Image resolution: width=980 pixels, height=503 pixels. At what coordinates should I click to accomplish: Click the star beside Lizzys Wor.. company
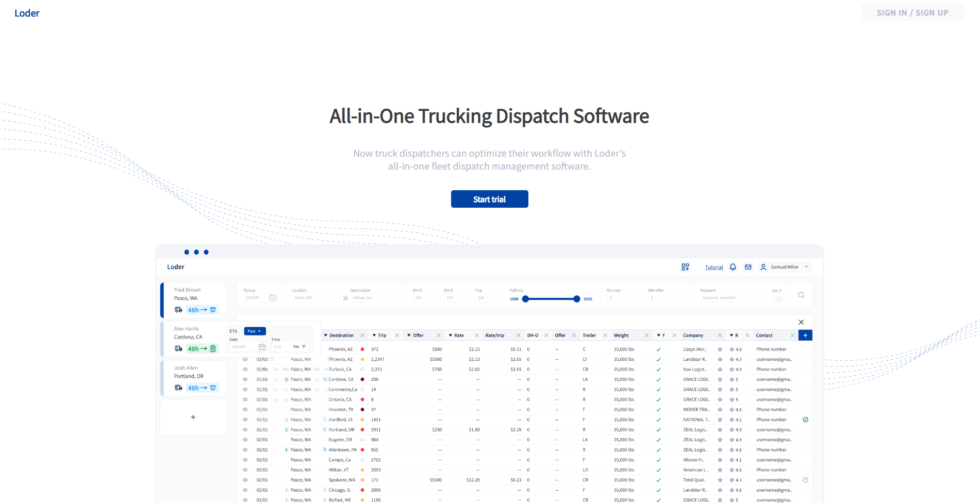coord(720,349)
